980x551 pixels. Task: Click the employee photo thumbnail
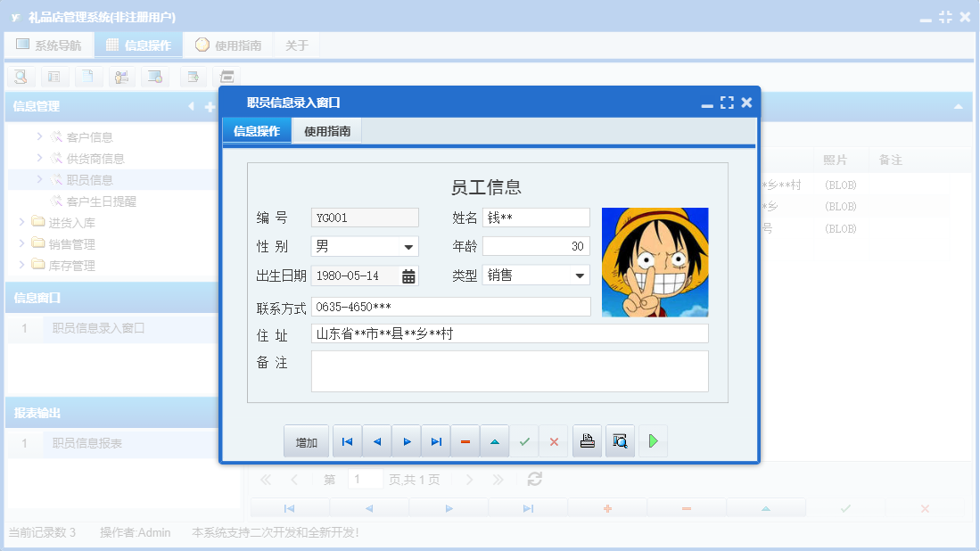[x=655, y=262]
